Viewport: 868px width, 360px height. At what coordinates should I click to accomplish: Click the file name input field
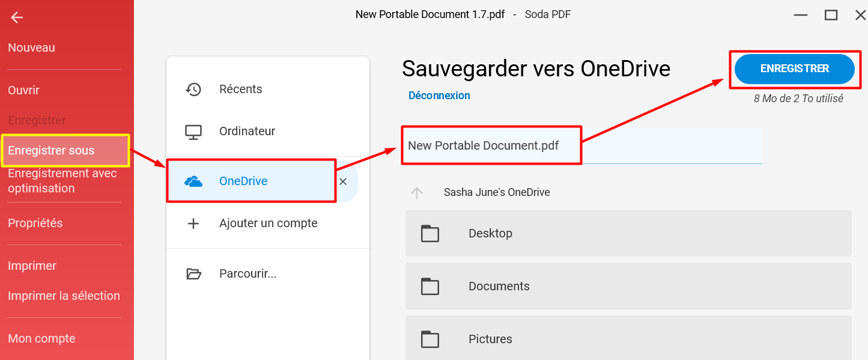[x=582, y=145]
